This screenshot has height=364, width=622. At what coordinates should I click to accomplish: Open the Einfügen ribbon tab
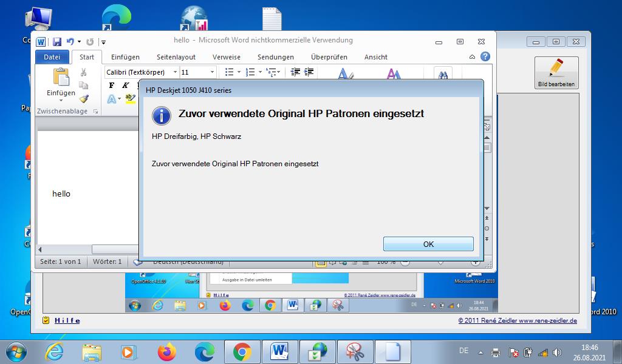[125, 57]
